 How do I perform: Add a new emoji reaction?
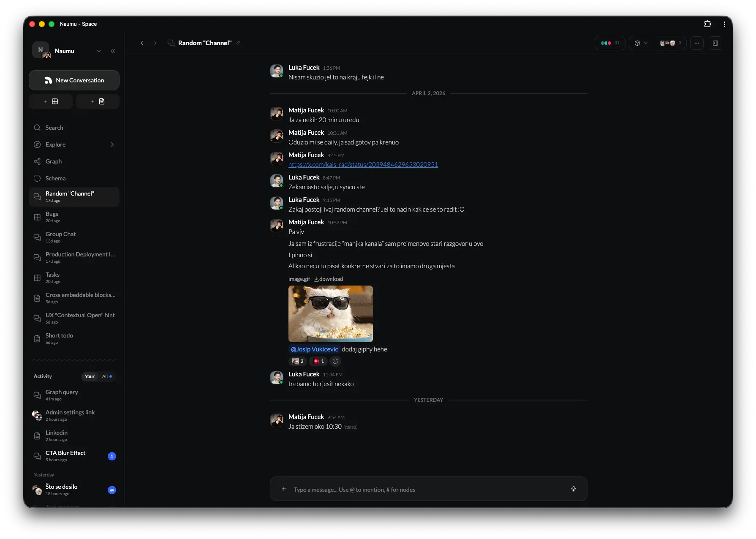[x=335, y=361]
